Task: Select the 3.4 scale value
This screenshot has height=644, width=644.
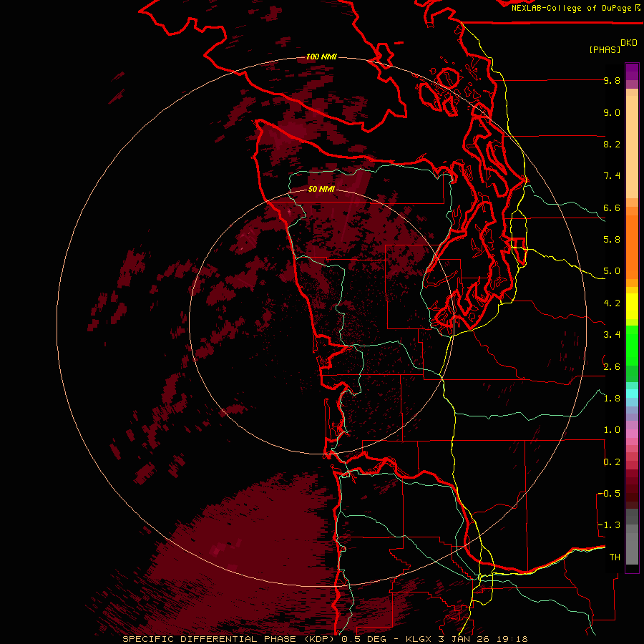Action: (x=612, y=335)
